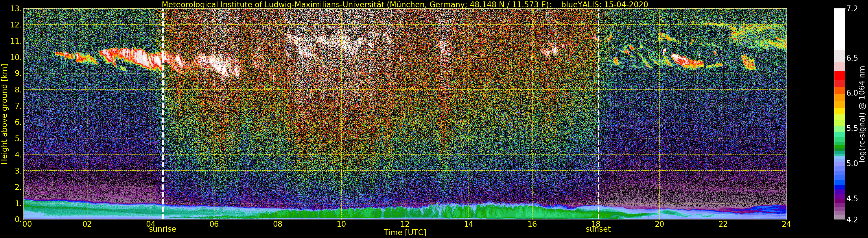Viewport: 868px width, 238px height.
Task: Click the '12' time tick label
Action: click(x=405, y=224)
